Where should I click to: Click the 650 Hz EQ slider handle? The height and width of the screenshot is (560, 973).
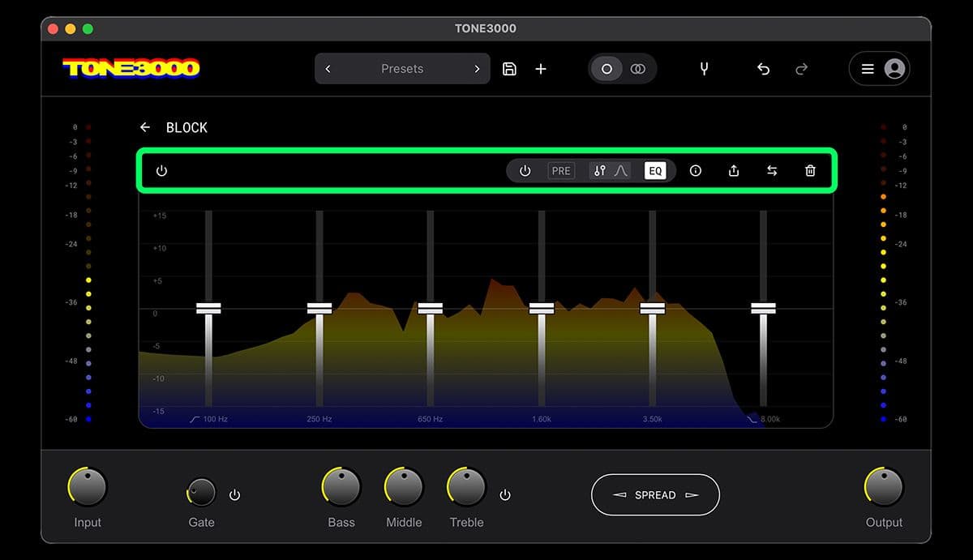pos(430,309)
